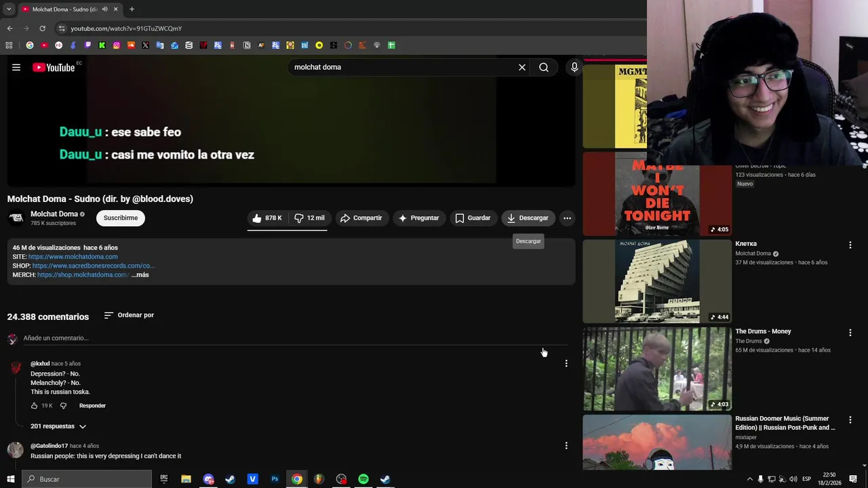Play the Клетка video thumbnail
This screenshot has height=488, width=868.
point(657,281)
